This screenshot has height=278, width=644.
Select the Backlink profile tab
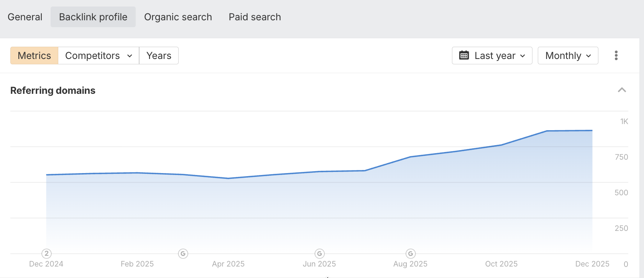[x=93, y=17]
